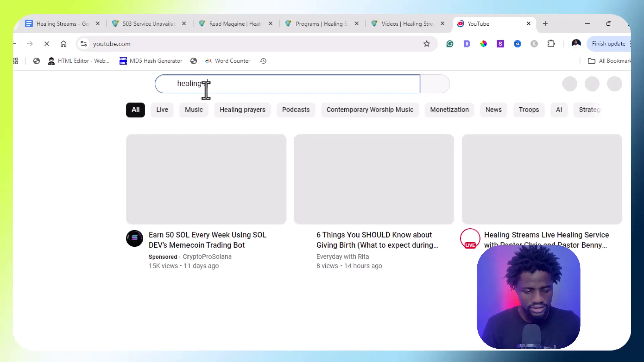Restore down the Chrome window

click(x=609, y=24)
